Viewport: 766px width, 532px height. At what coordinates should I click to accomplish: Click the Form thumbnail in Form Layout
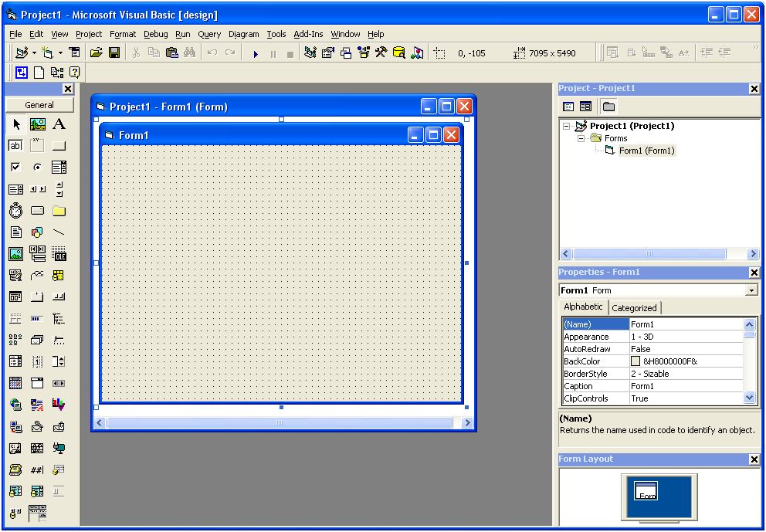[646, 490]
